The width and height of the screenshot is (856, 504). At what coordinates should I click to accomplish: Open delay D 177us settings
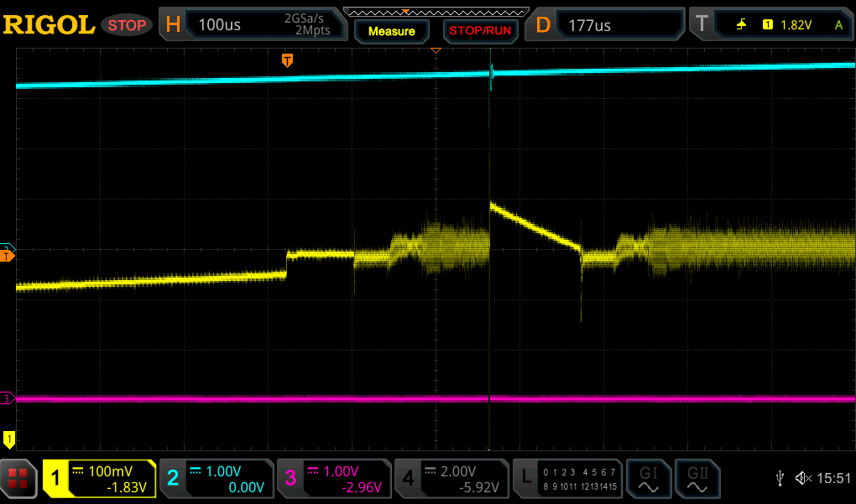pos(603,25)
